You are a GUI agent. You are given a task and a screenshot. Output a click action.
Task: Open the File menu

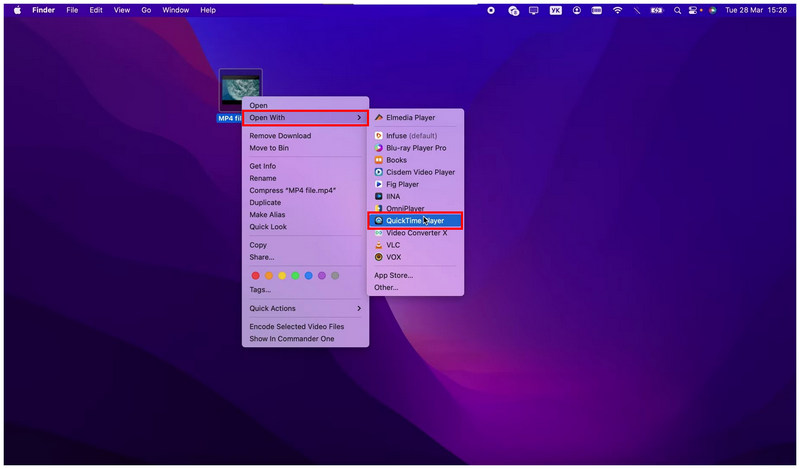[x=72, y=10]
